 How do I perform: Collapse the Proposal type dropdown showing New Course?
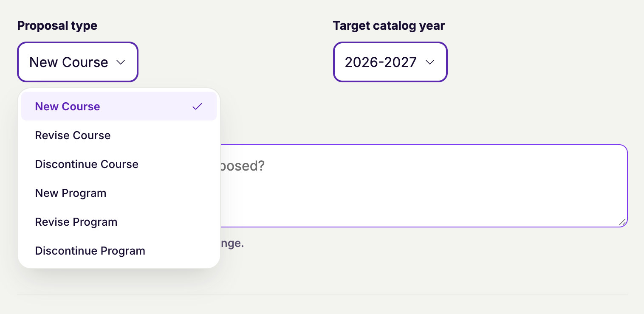click(x=78, y=62)
